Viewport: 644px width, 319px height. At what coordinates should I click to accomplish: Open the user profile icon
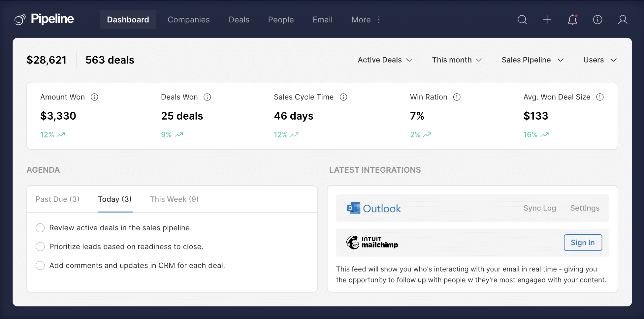[623, 19]
